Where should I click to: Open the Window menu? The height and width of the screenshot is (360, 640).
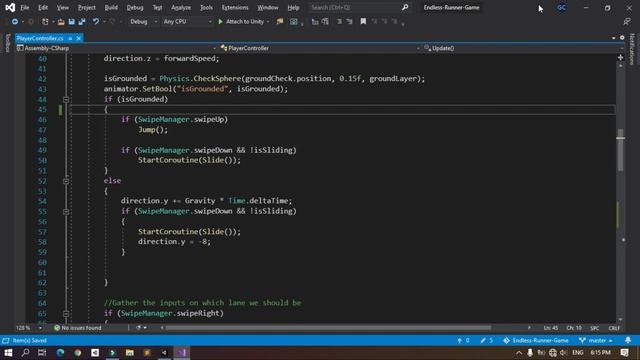(268, 7)
